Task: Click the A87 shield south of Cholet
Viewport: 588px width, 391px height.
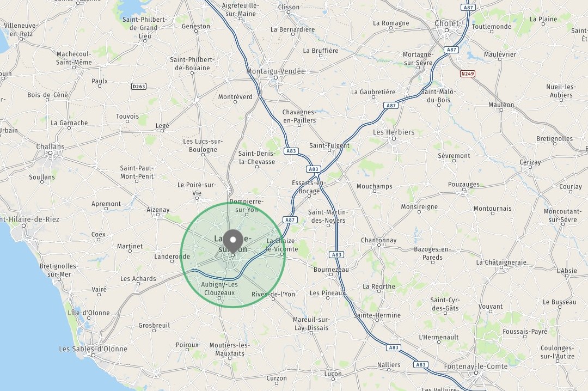Action: click(x=451, y=50)
